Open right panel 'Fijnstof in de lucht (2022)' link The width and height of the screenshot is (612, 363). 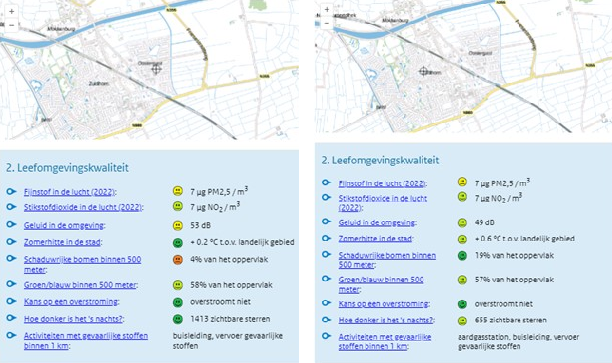click(x=382, y=183)
